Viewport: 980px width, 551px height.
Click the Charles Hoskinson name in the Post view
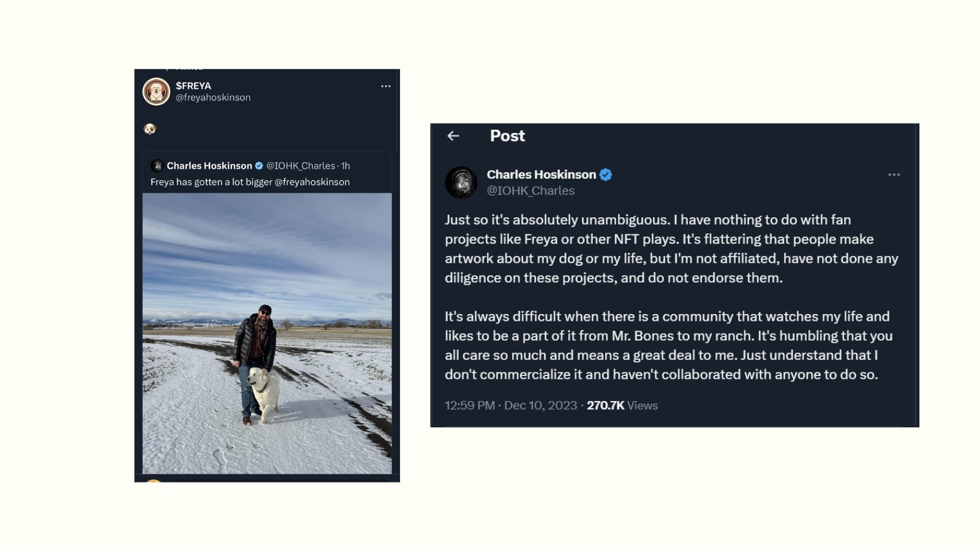[541, 174]
